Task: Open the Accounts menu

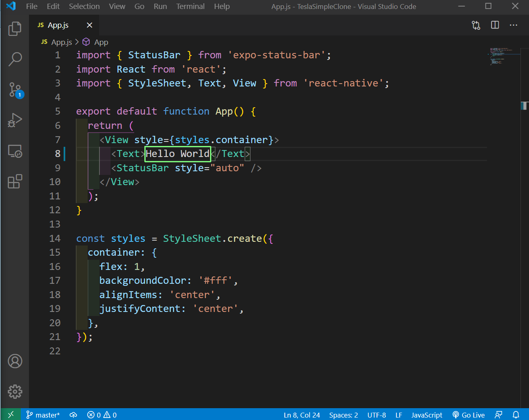Action: [x=15, y=361]
